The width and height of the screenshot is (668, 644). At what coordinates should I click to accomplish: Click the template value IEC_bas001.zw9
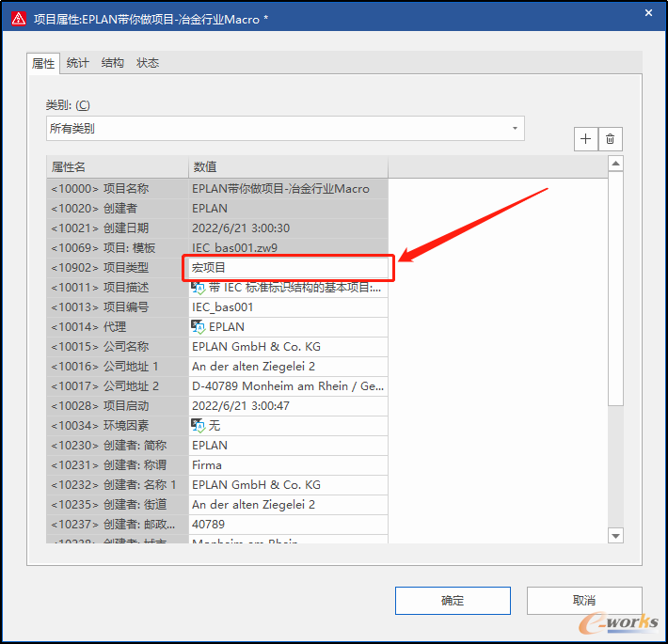(x=289, y=248)
